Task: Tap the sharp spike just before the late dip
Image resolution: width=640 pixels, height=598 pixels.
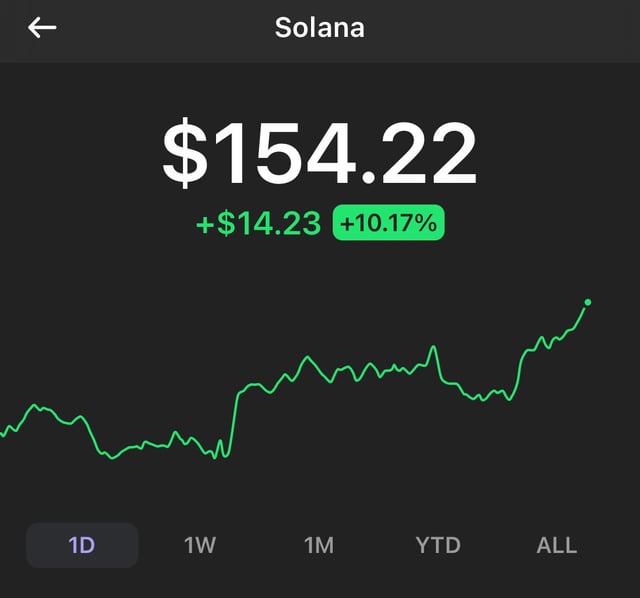Action: [434, 348]
